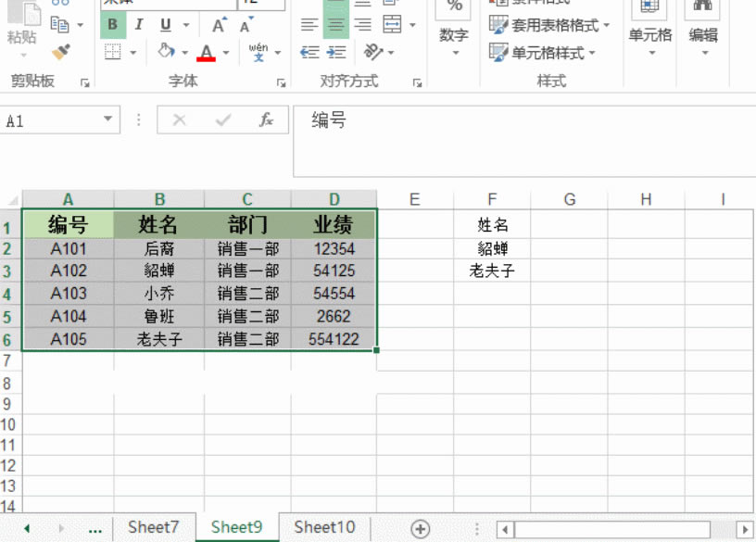
Task: Switch to Sheet9 tab
Action: coord(237,527)
